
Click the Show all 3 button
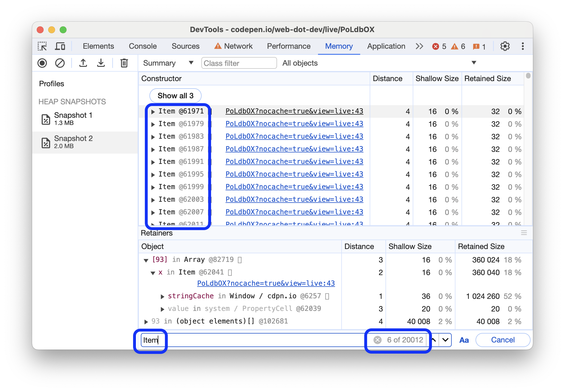pyautogui.click(x=176, y=96)
